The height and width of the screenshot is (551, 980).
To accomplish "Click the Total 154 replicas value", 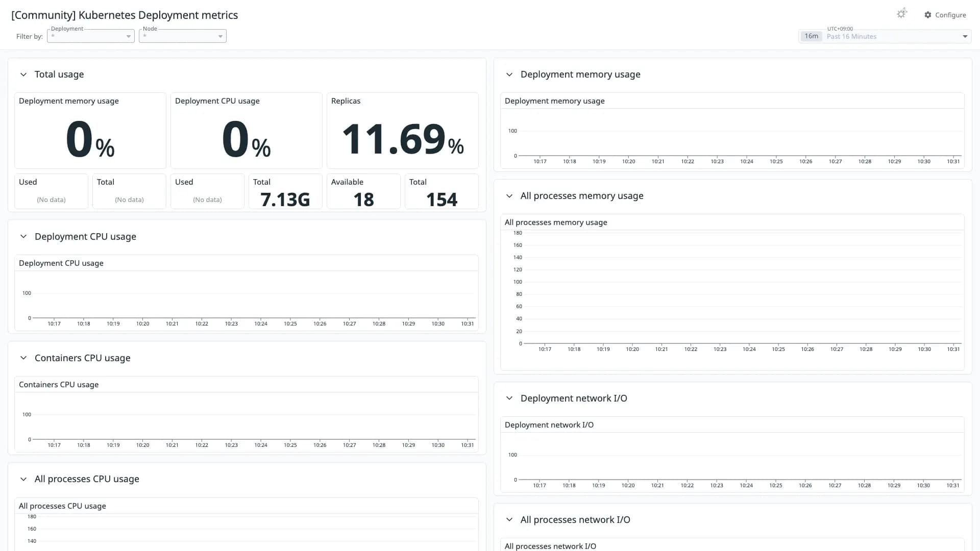I will 442,199.
